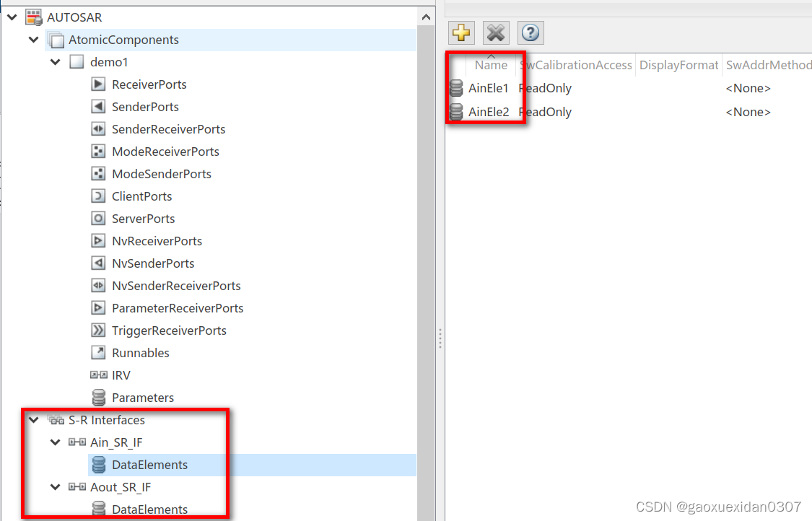Click the Ain_SR_IF interface icon
812x521 pixels.
77,442
